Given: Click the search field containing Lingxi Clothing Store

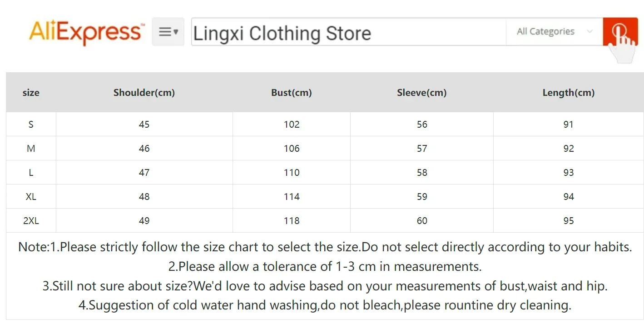Looking at the screenshot, I should coord(349,32).
